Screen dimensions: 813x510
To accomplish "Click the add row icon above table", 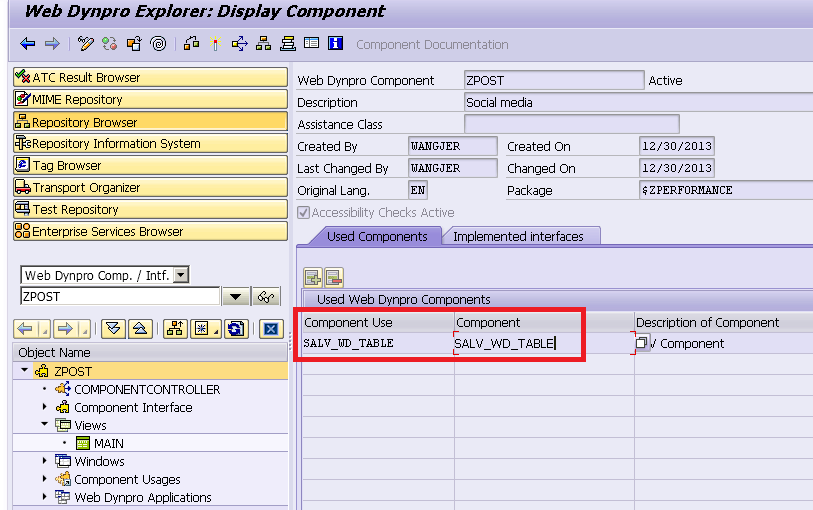I will tap(312, 277).
